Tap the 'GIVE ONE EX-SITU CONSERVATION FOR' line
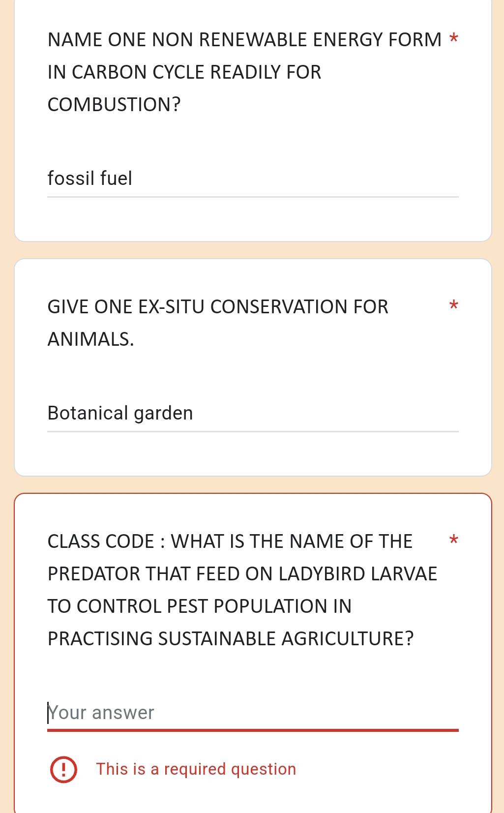Screen dimensions: 504x813 point(218,307)
